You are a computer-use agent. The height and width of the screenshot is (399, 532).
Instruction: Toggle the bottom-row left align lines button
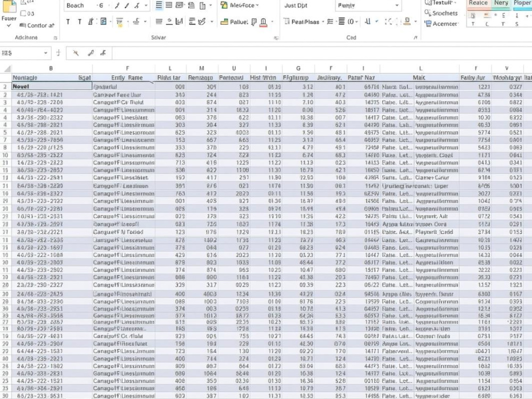click(159, 22)
